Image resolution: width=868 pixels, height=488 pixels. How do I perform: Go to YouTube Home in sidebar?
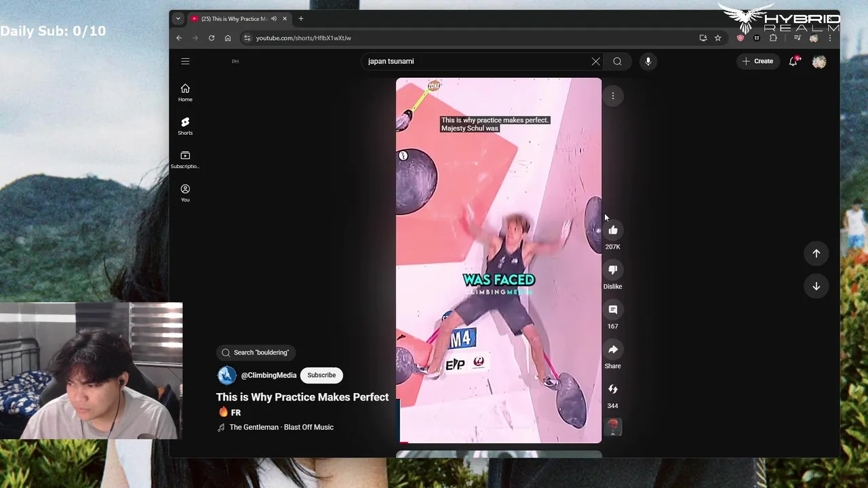[185, 93]
